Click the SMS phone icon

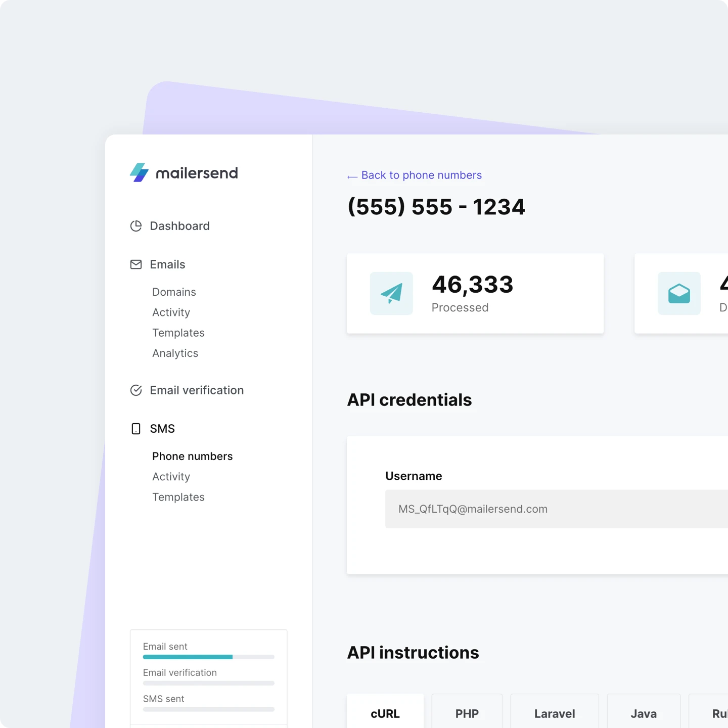pyautogui.click(x=136, y=429)
